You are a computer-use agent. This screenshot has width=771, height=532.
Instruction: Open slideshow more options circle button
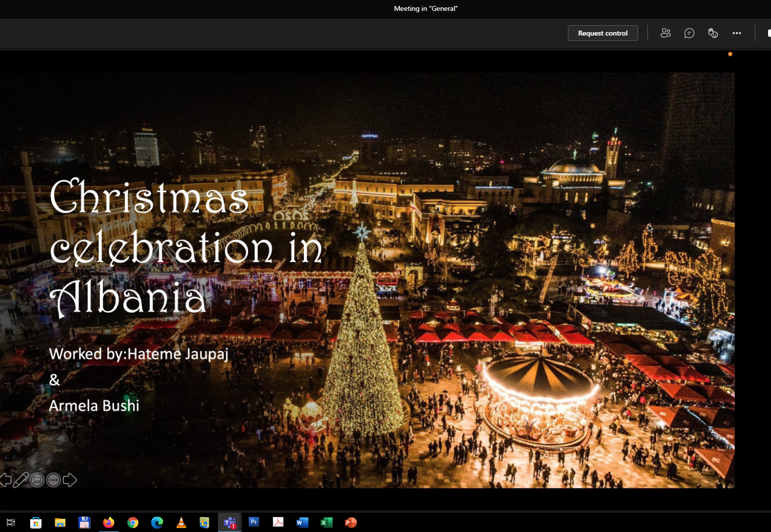[x=53, y=480]
